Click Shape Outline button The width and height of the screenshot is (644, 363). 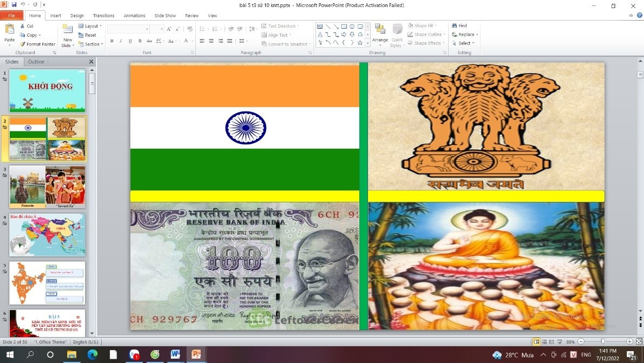pos(426,35)
